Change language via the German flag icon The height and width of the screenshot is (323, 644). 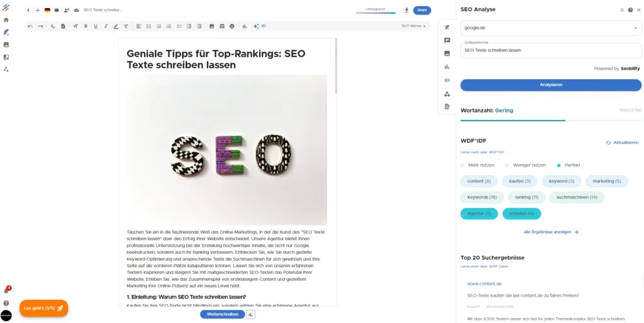pyautogui.click(x=47, y=10)
